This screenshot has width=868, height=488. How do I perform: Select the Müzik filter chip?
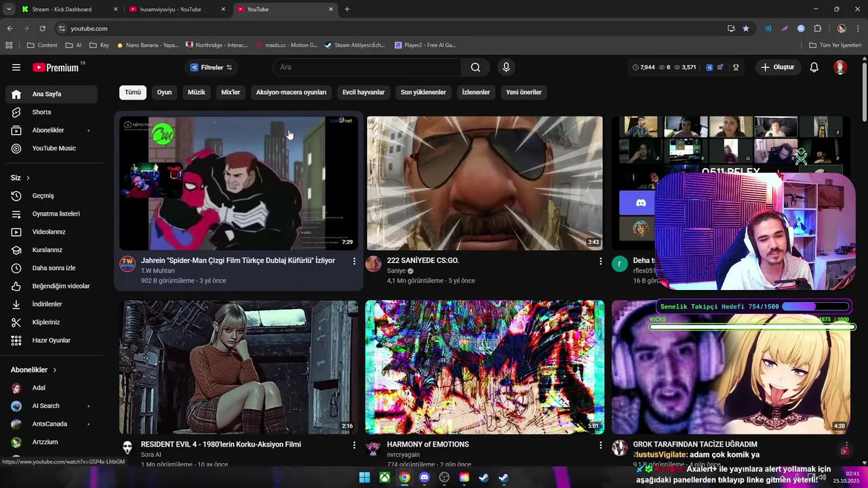[197, 92]
